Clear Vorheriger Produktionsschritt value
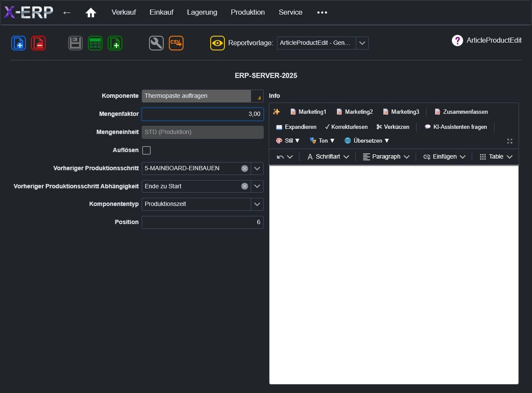 tap(245, 168)
